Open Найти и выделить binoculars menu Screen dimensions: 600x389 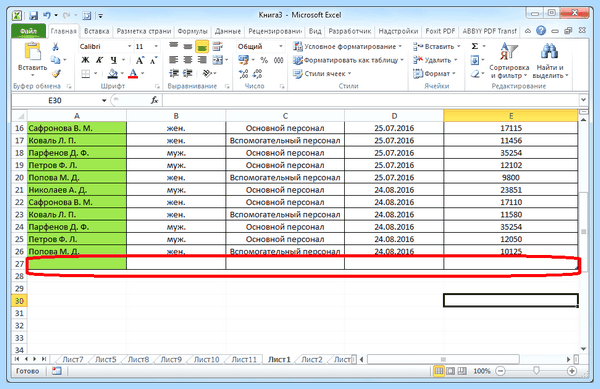tap(550, 60)
